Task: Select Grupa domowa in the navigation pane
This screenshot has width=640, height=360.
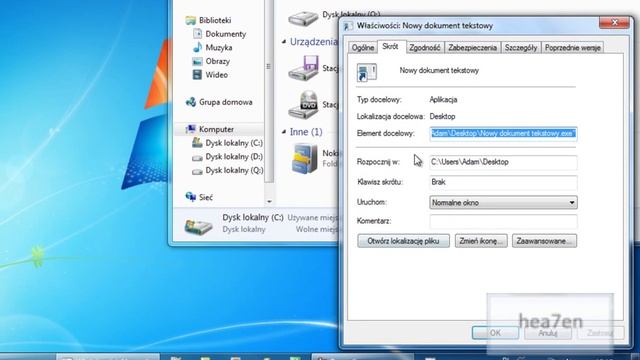Action: coord(226,102)
